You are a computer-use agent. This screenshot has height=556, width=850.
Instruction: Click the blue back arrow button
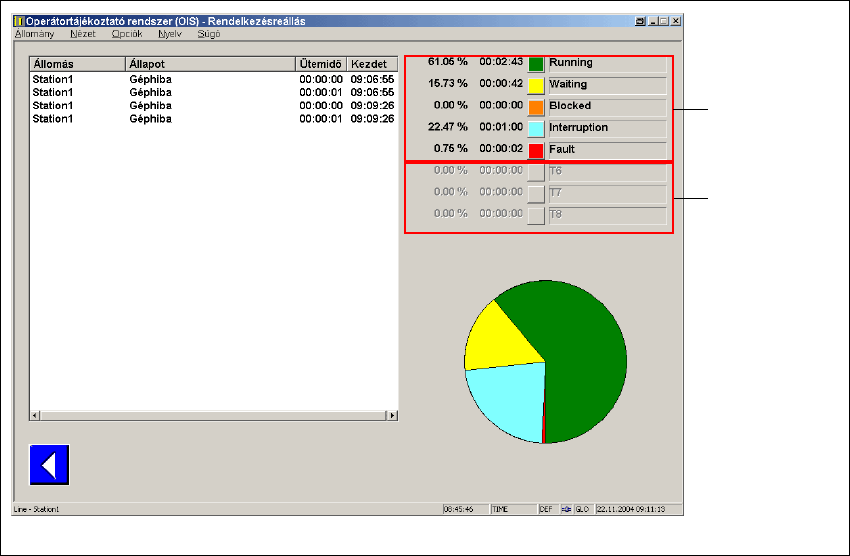(49, 466)
